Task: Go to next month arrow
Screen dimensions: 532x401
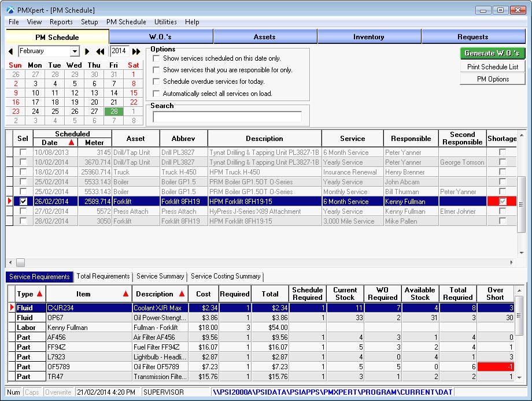Action: 87,51
